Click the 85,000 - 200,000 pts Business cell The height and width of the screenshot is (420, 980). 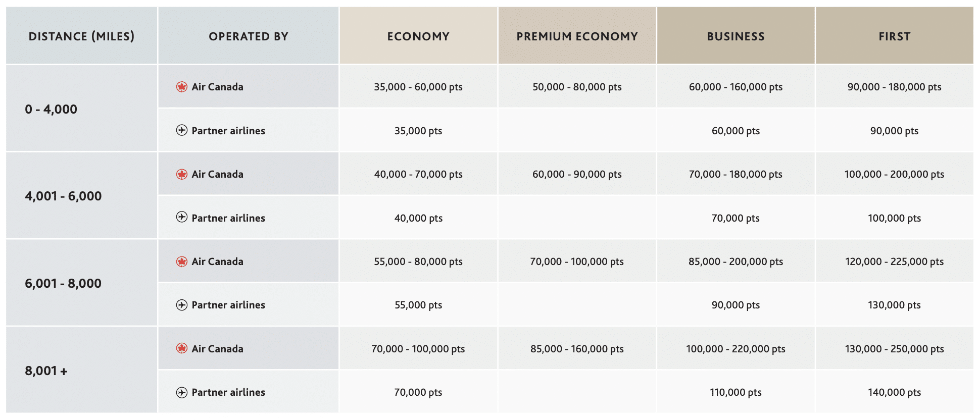pyautogui.click(x=736, y=261)
